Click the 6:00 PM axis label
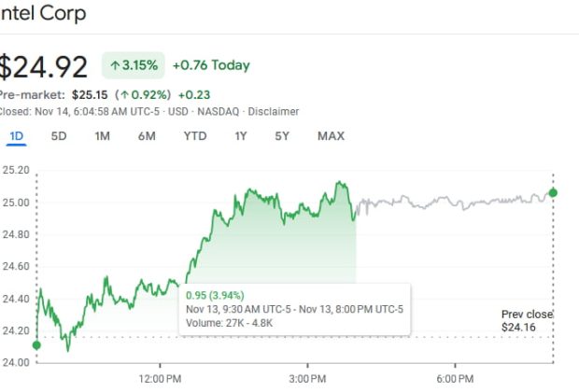579x392 pixels. click(455, 378)
